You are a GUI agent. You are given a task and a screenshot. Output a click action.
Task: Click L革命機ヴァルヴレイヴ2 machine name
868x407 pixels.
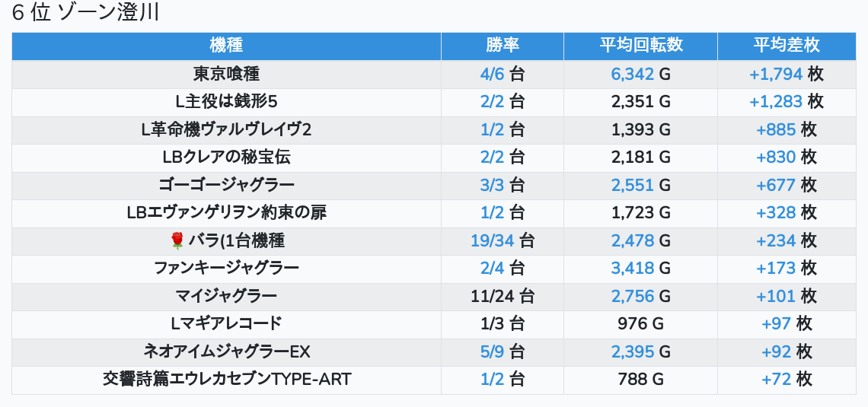226,130
